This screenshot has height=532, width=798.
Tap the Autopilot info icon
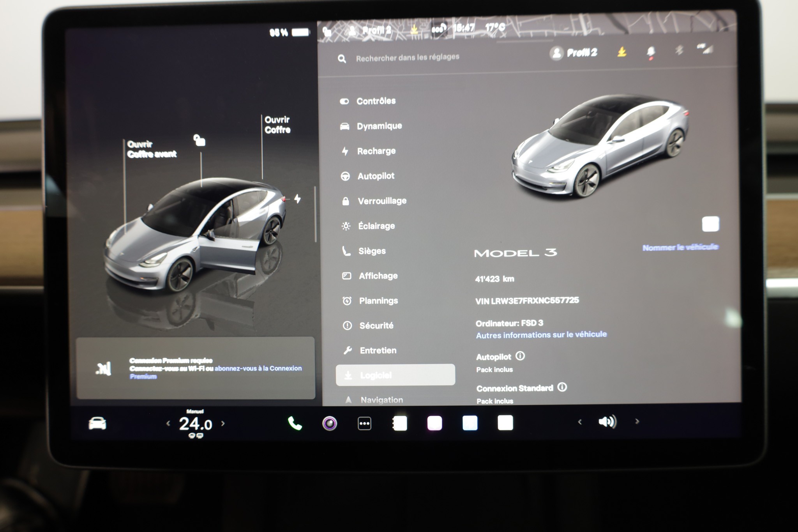520,356
